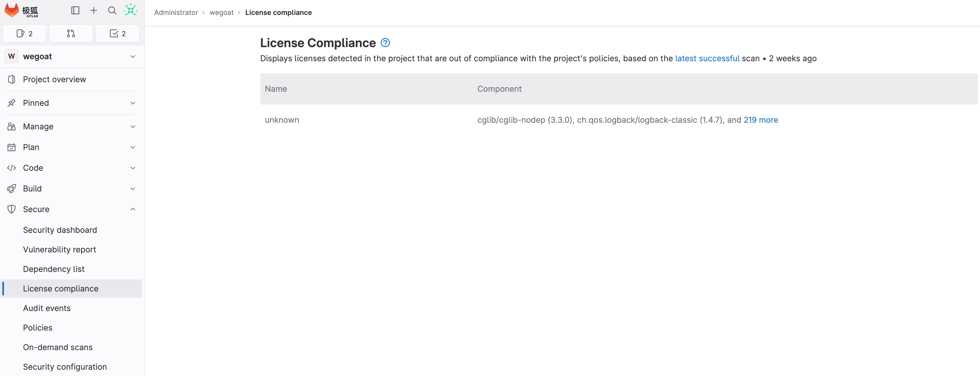Open the user avatar menu
980x376 pixels.
(x=131, y=11)
